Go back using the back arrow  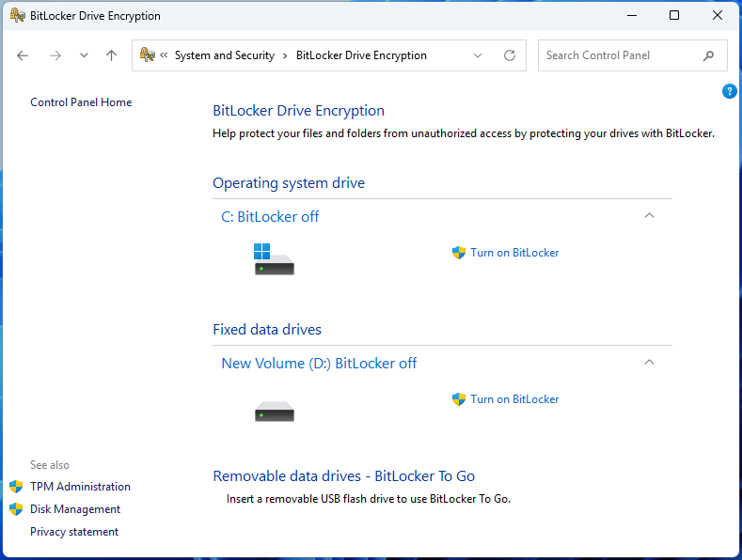23,55
